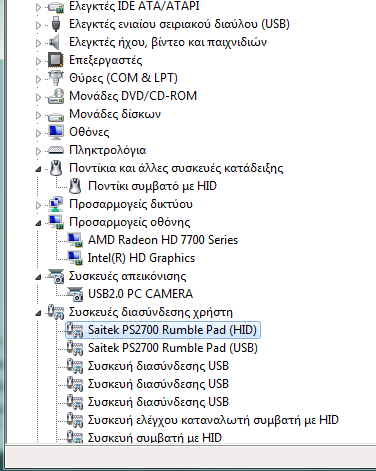Click the speaker icon for sound controllers
Image resolution: width=376 pixels, height=471 pixels.
pos(54,42)
